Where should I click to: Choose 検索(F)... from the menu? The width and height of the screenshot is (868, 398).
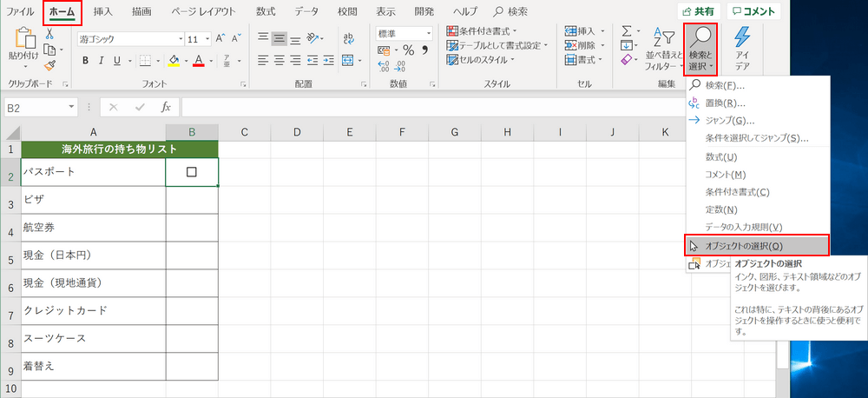tap(757, 86)
